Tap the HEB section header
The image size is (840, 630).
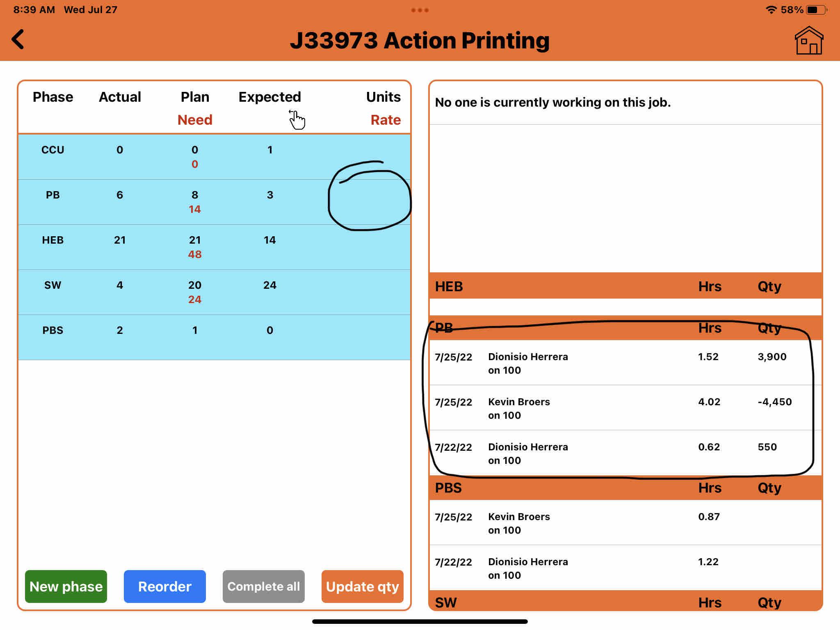(625, 286)
